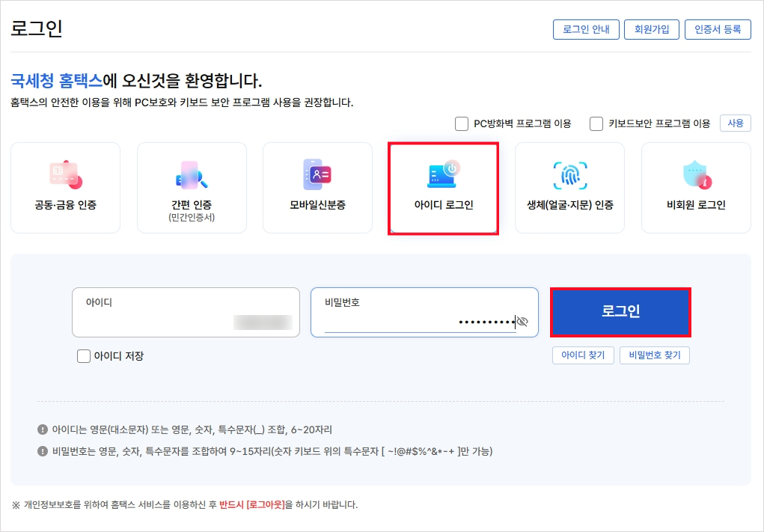Select the 비회원 로그인 shield icon
This screenshot has width=764, height=532.
pyautogui.click(x=697, y=175)
